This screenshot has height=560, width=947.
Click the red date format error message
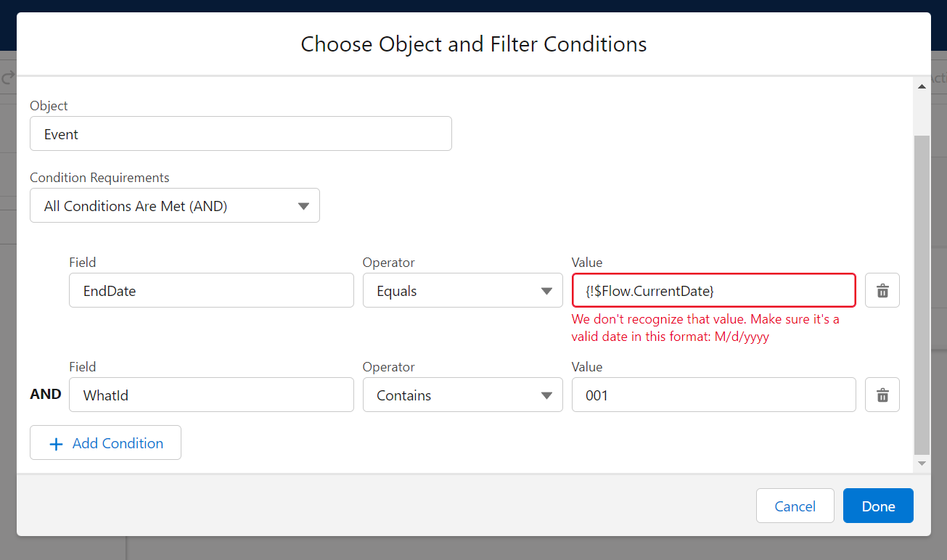[705, 328]
